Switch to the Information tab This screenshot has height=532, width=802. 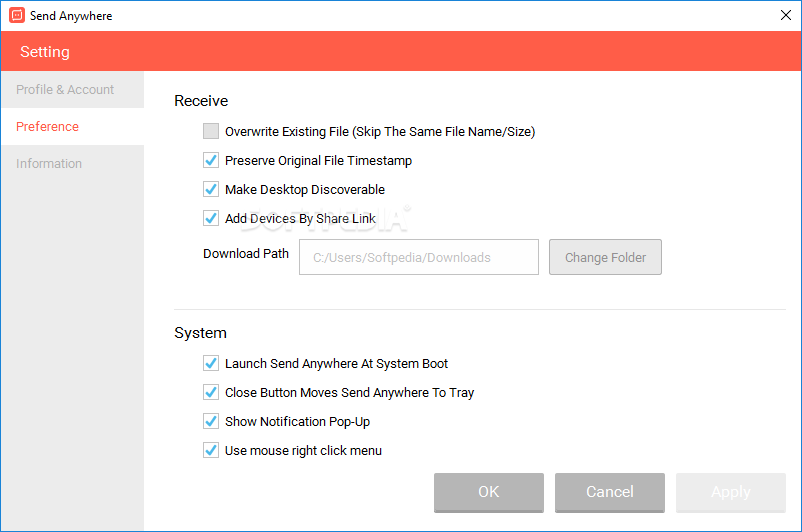point(72,164)
